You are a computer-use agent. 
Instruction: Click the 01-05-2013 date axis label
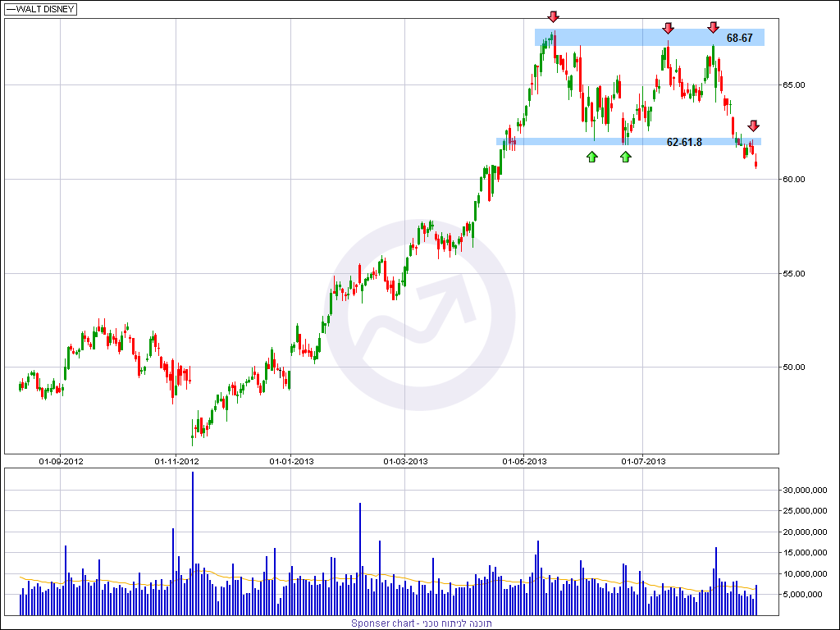524,461
